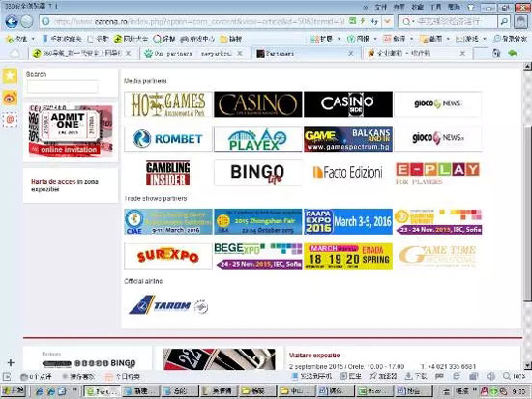The width and height of the screenshot is (532, 399).
Task: Open the mobile favorites bookmark
Action: [62, 39]
